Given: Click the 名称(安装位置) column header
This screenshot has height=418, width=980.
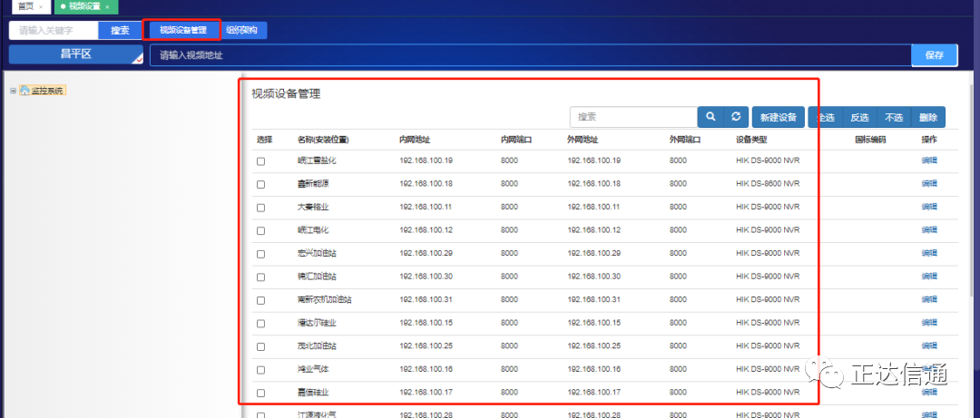Looking at the screenshot, I should 322,140.
